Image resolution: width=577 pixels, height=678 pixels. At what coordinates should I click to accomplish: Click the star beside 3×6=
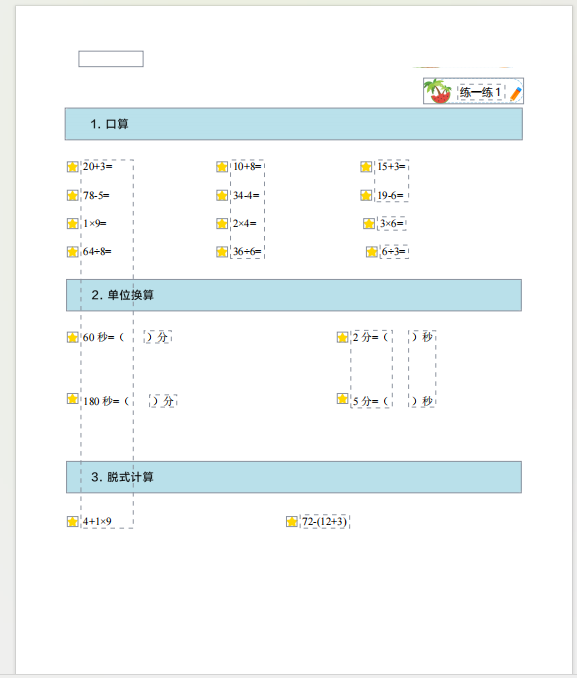pos(369,224)
